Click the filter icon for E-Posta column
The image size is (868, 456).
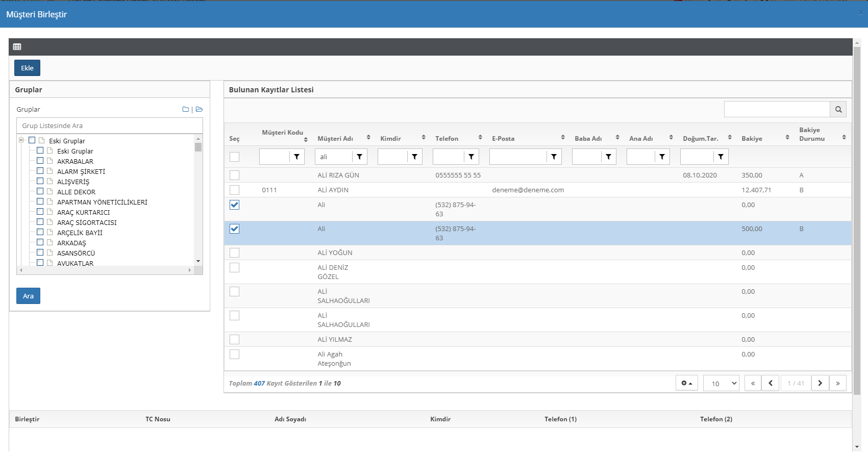(x=554, y=157)
